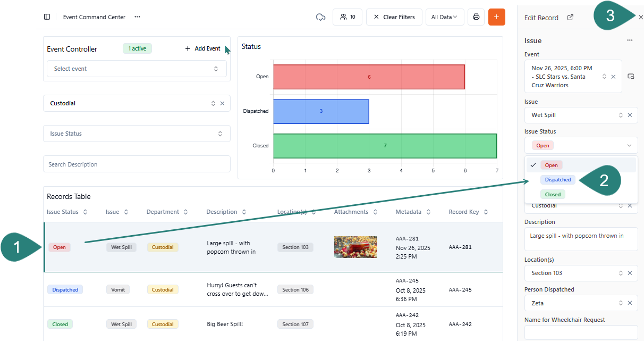This screenshot has height=341, width=644.
Task: Click the printer icon button
Action: point(476,17)
